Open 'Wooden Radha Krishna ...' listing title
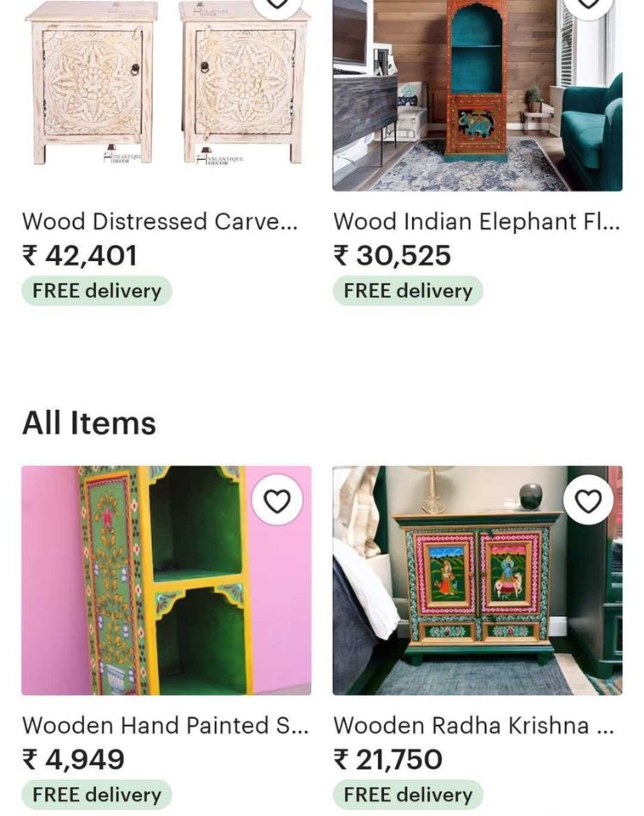Viewport: 644px width, 816px height. point(474,726)
